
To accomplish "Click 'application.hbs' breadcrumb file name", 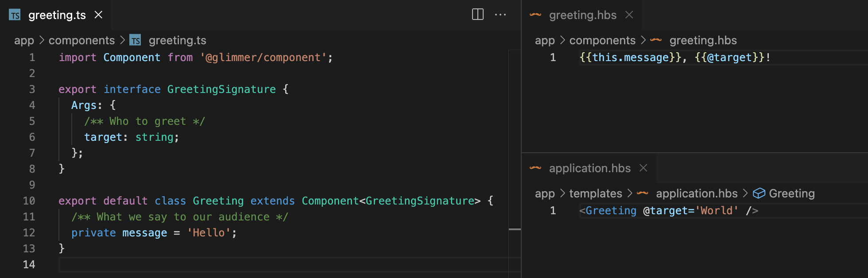I will [697, 193].
